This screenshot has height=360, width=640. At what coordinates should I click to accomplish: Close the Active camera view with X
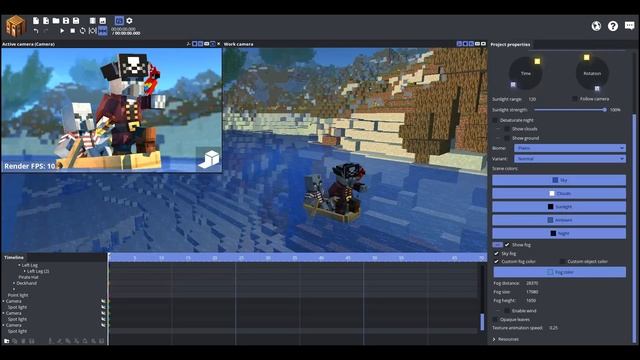[x=219, y=44]
